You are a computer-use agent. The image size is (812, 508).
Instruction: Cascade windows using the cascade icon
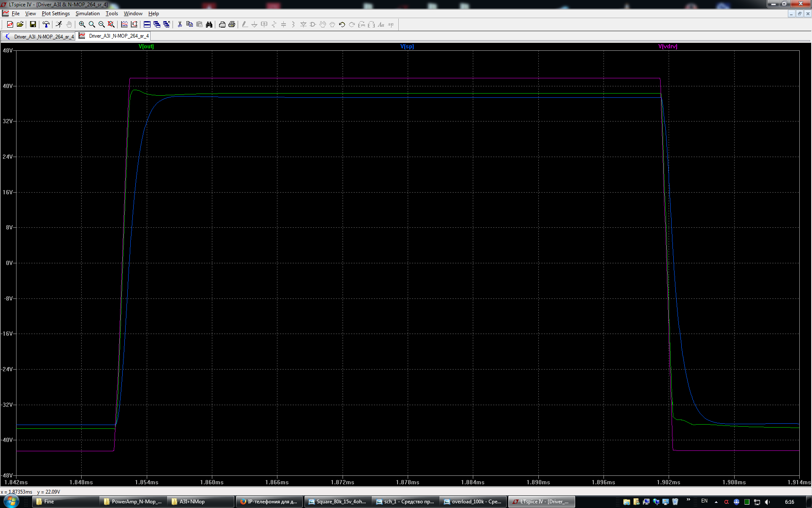coord(157,25)
